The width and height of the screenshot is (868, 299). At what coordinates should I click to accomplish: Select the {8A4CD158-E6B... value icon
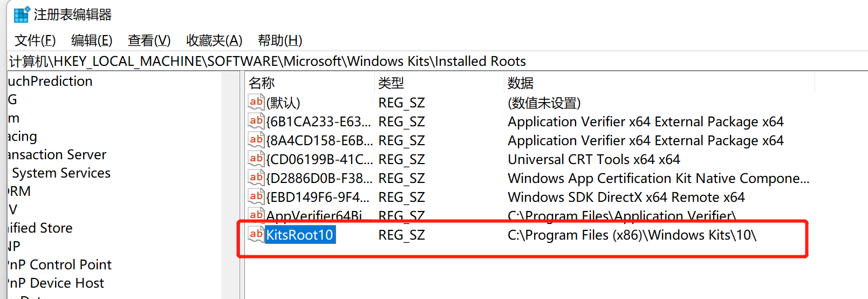pyautogui.click(x=256, y=140)
